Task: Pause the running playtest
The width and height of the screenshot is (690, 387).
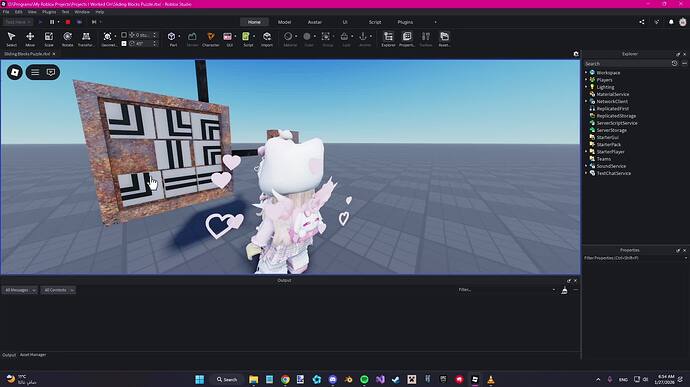Action: point(52,22)
